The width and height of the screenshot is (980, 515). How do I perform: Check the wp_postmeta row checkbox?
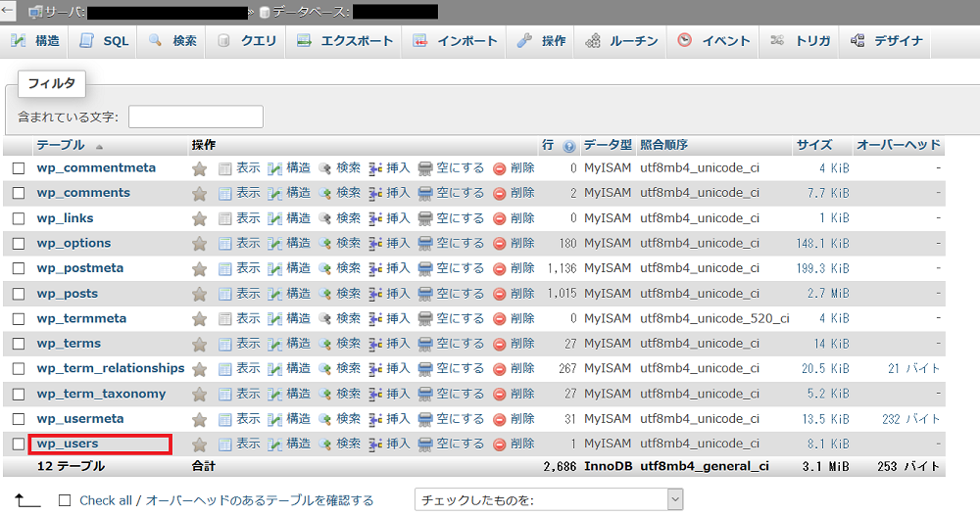tap(19, 268)
